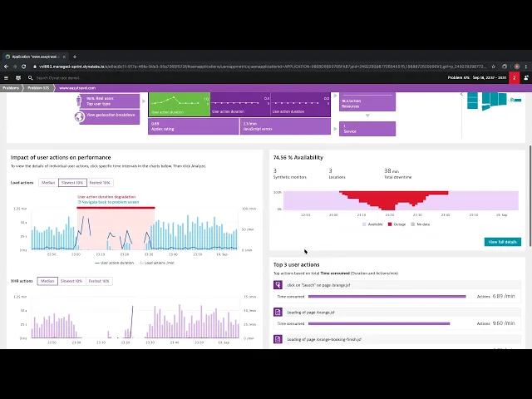Go forward using the browser forward arrow
This screenshot has width=532, height=399.
(15, 66)
